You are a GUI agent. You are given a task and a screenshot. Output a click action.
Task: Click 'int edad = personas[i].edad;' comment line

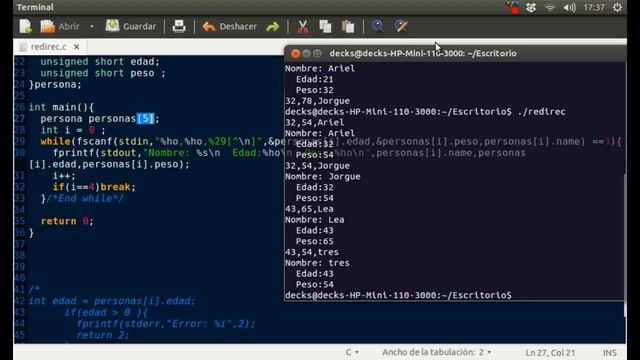pyautogui.click(x=112, y=301)
